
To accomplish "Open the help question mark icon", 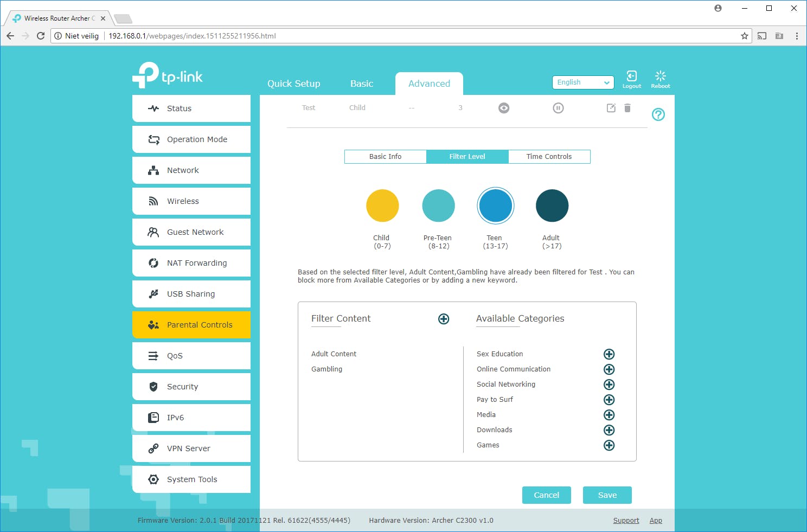I will pyautogui.click(x=658, y=114).
